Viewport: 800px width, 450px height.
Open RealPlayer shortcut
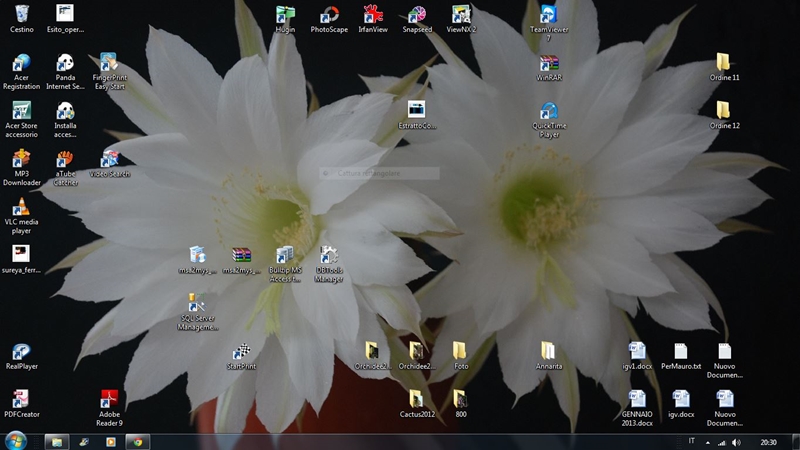(x=21, y=356)
